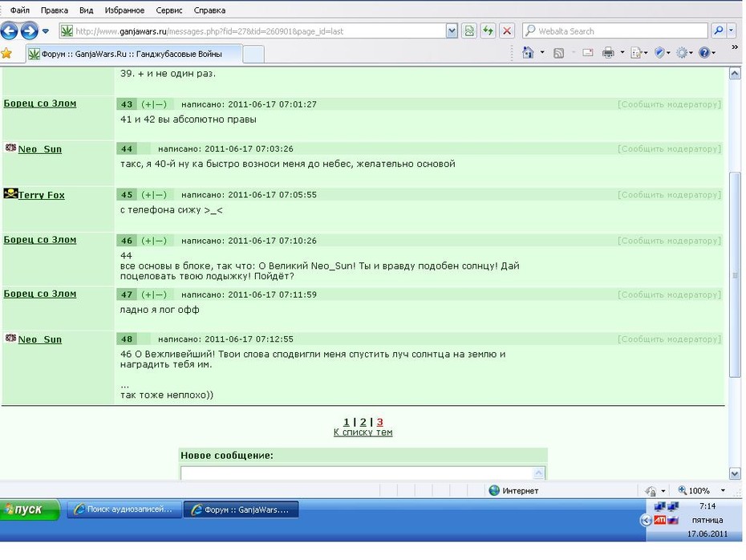
Task: Go to forum page 2
Action: [x=363, y=422]
